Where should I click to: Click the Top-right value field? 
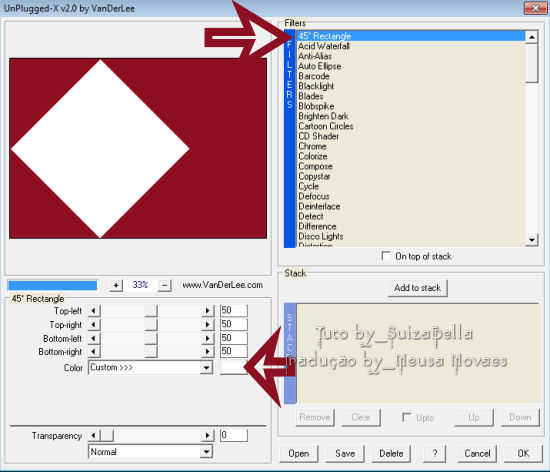tap(233, 324)
